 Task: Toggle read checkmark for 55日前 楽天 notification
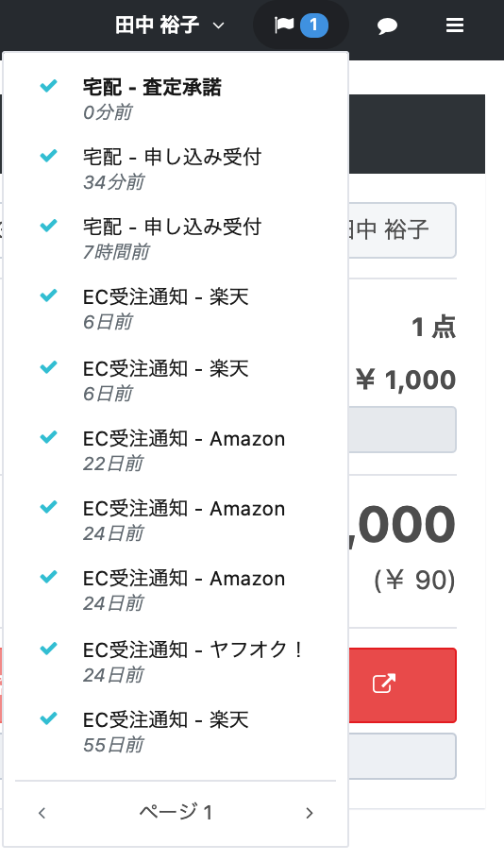pos(48,717)
